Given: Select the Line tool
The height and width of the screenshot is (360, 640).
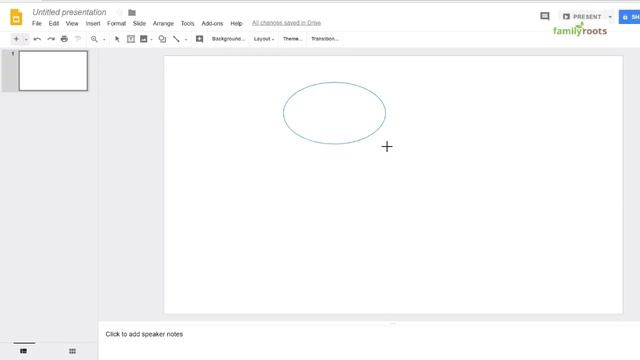Looking at the screenshot, I should pyautogui.click(x=176, y=39).
